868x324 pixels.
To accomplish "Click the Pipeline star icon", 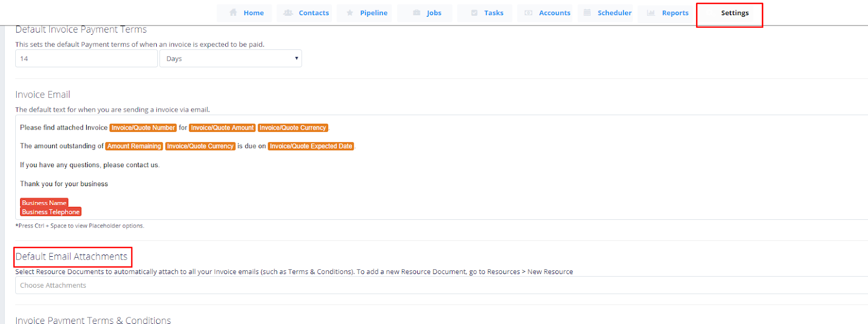I will click(x=350, y=12).
